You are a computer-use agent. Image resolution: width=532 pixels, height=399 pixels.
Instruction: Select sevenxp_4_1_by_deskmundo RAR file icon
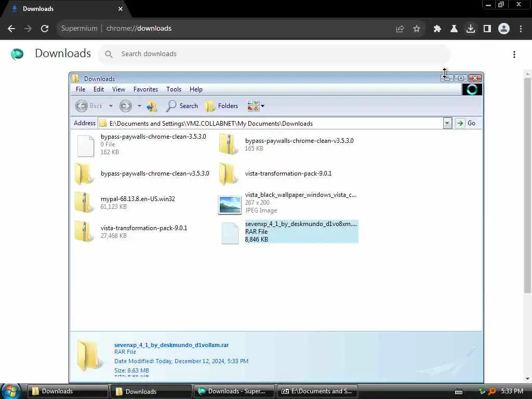pyautogui.click(x=230, y=233)
